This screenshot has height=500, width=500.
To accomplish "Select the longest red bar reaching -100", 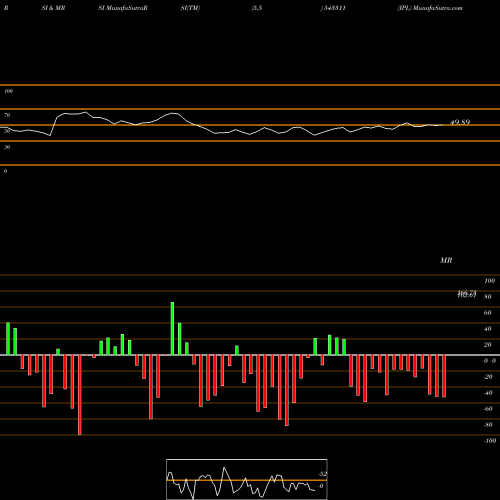I will coord(80,395).
